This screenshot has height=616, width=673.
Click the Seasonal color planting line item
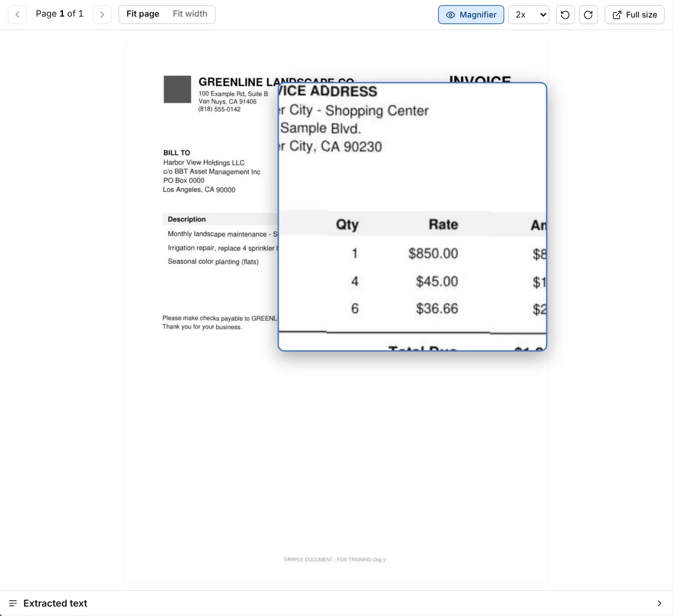pos(213,261)
